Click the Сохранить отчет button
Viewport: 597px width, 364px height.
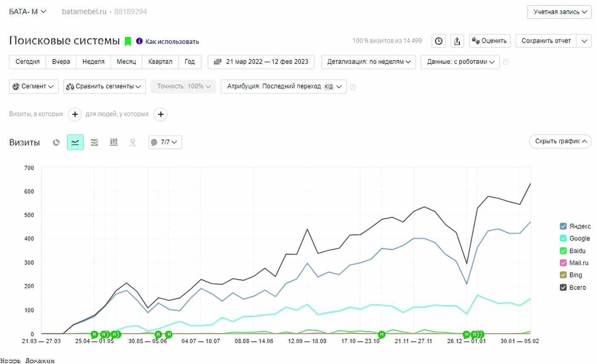pos(546,41)
